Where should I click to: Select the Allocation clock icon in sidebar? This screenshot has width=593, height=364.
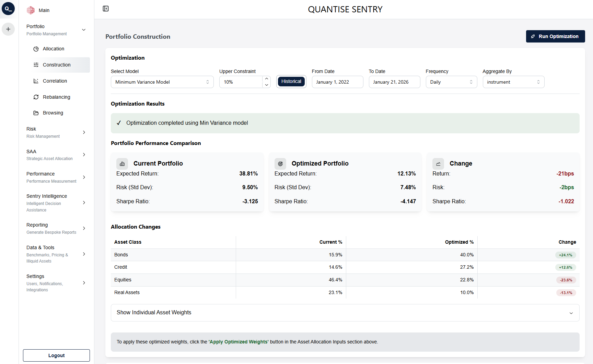coord(36,49)
